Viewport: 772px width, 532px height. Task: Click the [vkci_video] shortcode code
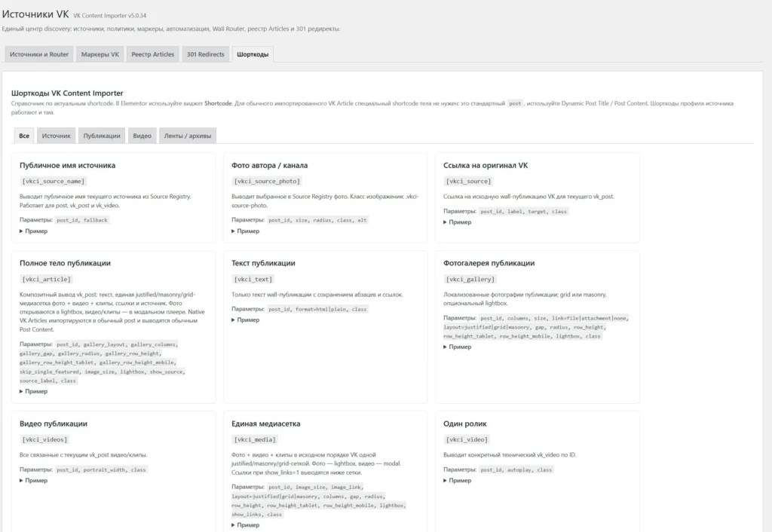pos(466,439)
